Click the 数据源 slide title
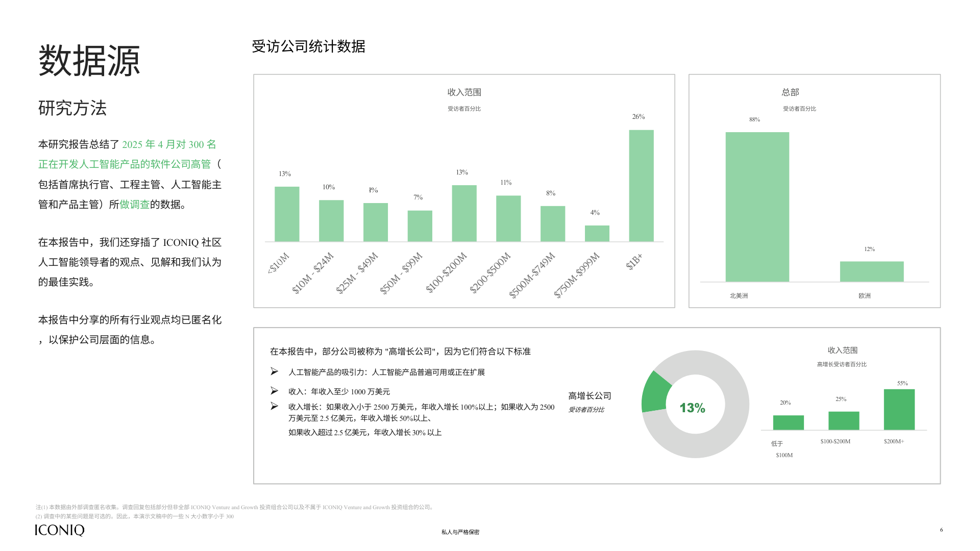Viewport: 980px width, 551px height. (89, 61)
